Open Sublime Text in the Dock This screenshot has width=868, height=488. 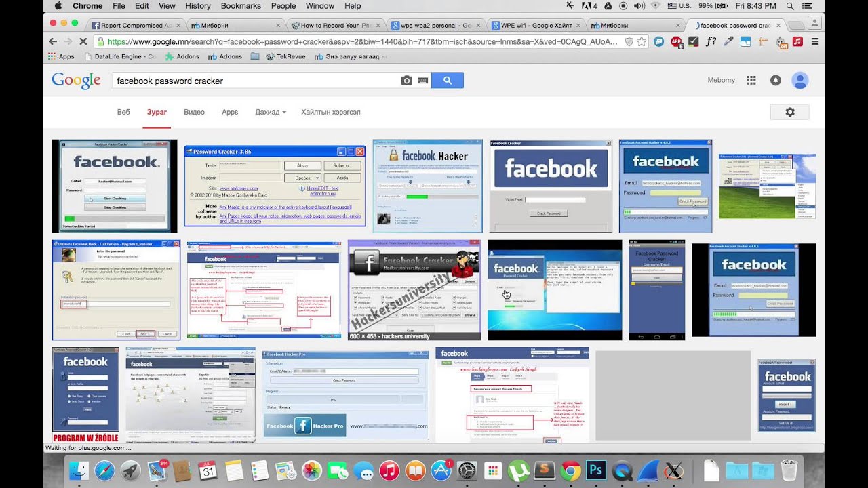[545, 470]
